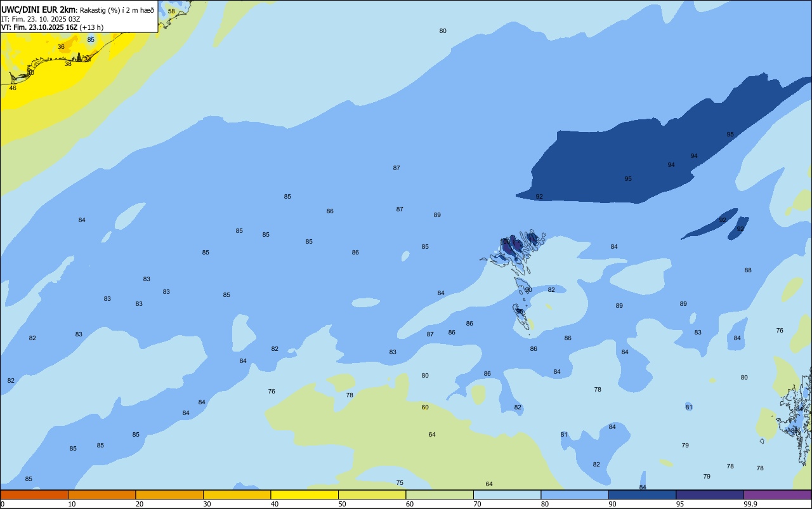812x509 pixels.
Task: Click the map value 75 above the legend
Action: (x=400, y=483)
